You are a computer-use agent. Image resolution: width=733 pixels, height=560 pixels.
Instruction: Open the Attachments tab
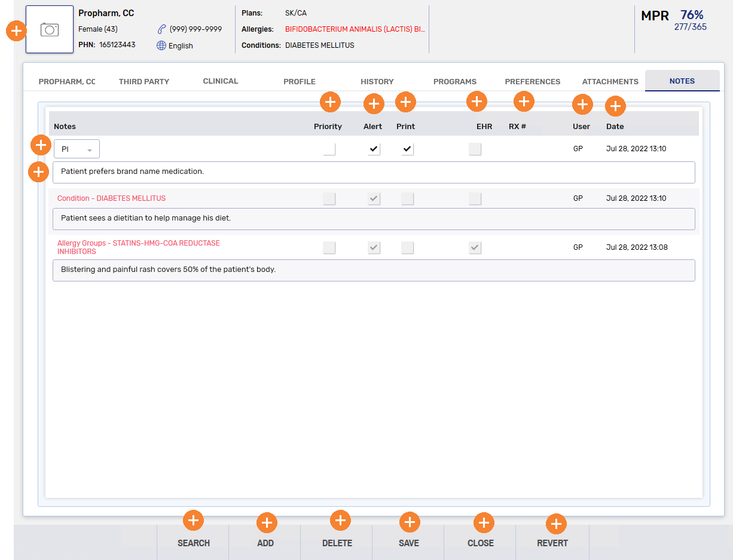(610, 82)
